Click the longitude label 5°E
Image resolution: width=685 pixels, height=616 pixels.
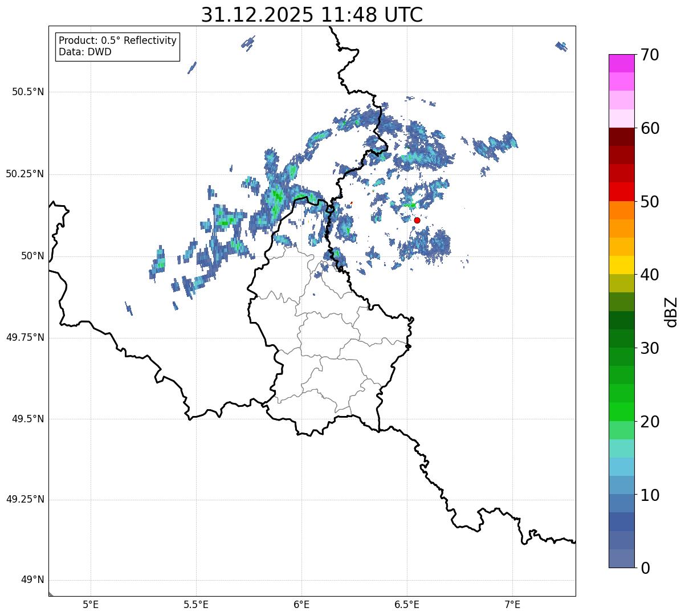(91, 604)
